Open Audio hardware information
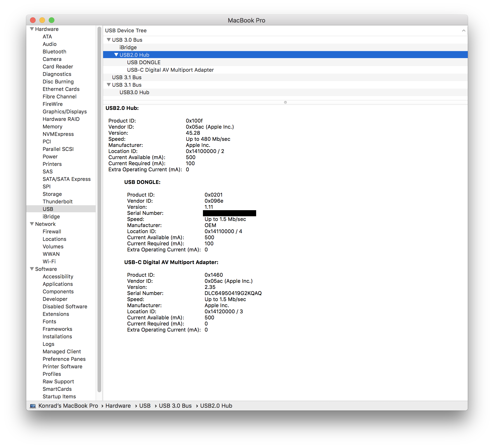Image resolution: width=494 pixels, height=448 pixels. pos(49,44)
